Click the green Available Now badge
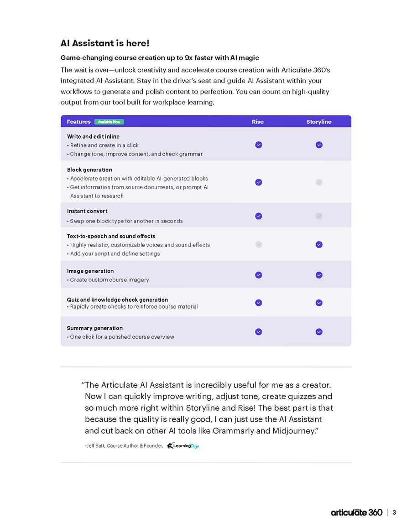This screenshot has height=532, width=412. point(109,122)
